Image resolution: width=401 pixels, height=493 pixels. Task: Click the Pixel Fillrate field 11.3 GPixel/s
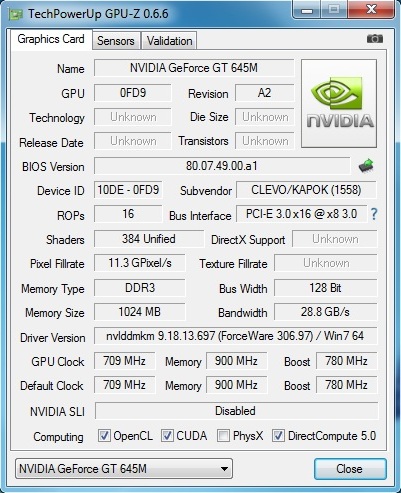point(140,263)
